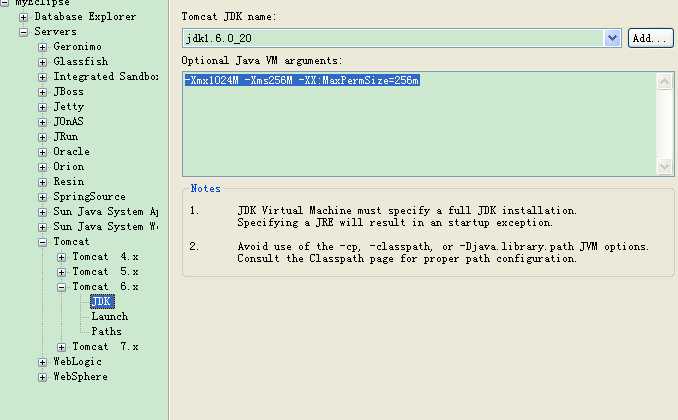Screen dimensions: 678x420
Task: Select JOnAS in the tree
Action: tap(68, 121)
